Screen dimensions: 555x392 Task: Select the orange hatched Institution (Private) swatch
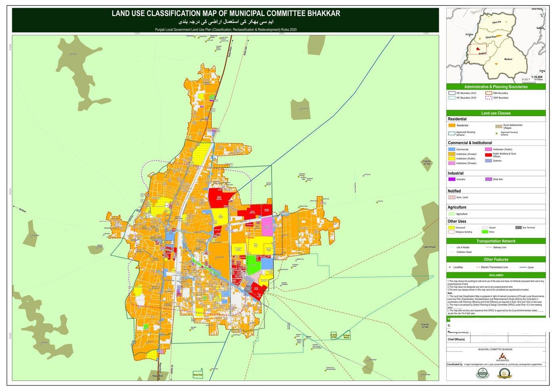[x=451, y=154]
